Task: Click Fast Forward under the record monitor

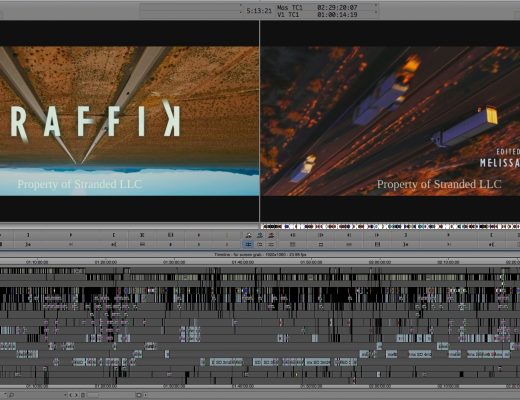Action: pyautogui.click(x=321, y=235)
